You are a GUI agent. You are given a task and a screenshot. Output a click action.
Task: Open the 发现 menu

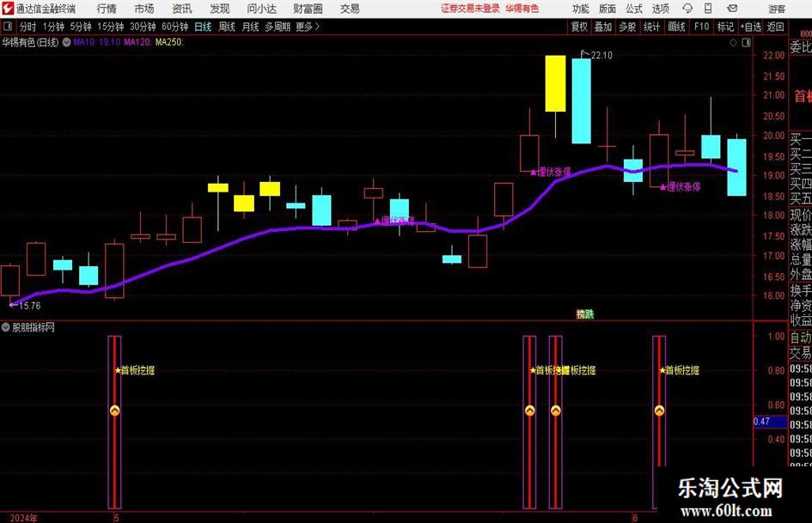pos(220,9)
